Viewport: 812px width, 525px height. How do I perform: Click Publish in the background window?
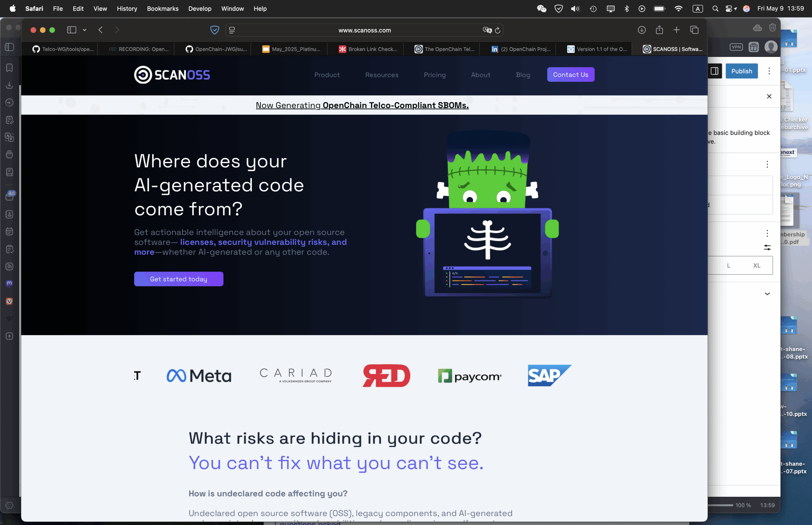click(x=741, y=71)
